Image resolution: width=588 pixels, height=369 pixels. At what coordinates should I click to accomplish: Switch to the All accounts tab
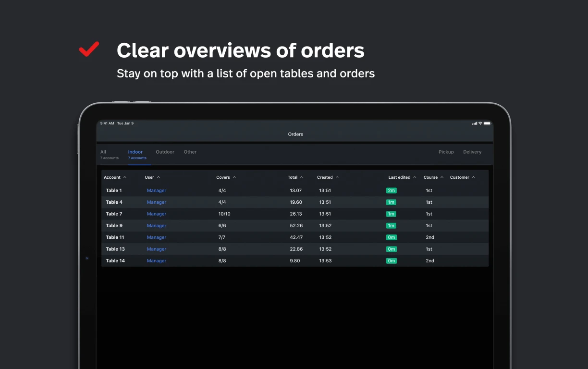tap(110, 154)
